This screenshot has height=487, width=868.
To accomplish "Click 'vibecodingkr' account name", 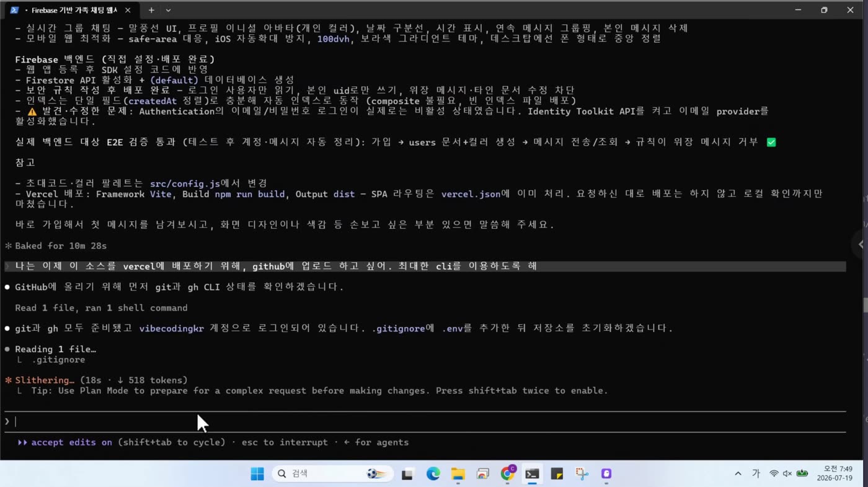I will [x=171, y=328].
